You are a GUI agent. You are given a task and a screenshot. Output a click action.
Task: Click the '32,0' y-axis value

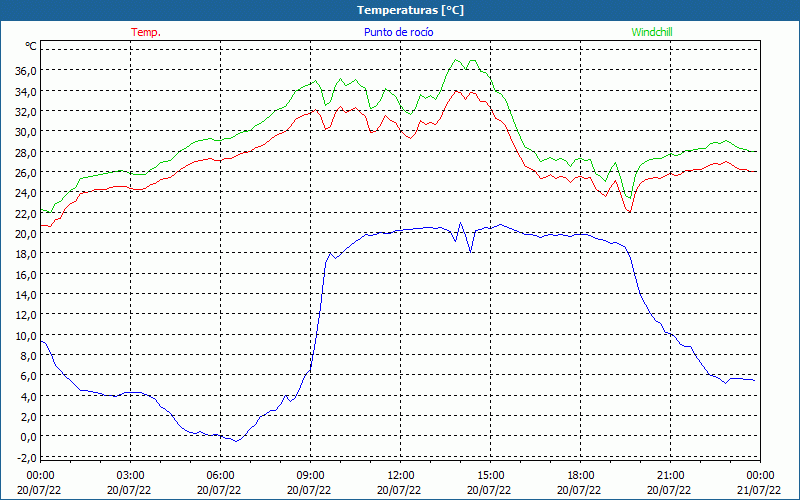point(27,112)
